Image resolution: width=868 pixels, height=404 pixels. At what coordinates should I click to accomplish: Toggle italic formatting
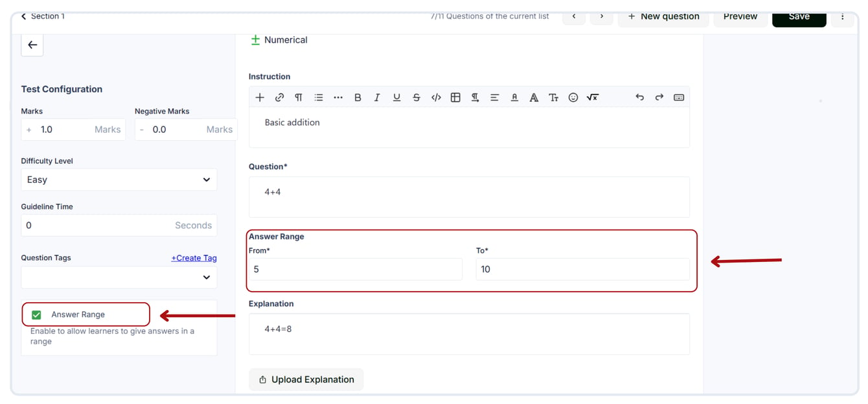pyautogui.click(x=377, y=97)
